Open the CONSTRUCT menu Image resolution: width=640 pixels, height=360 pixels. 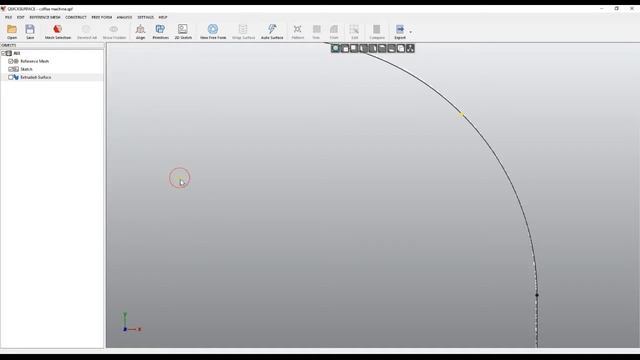pyautogui.click(x=76, y=17)
